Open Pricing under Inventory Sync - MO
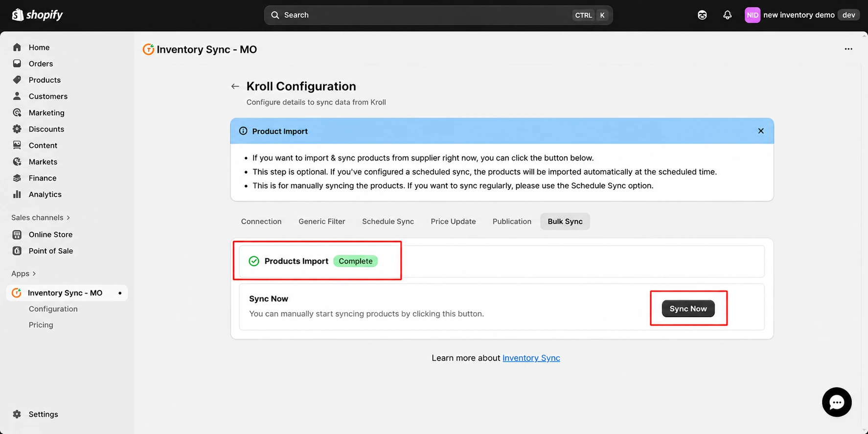The height and width of the screenshot is (434, 868). click(x=41, y=325)
